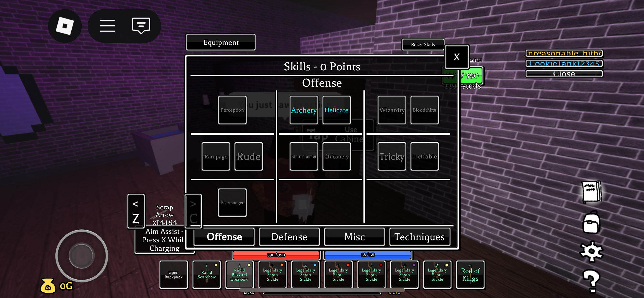Select the Rude skill
This screenshot has height=298, width=644.
(x=248, y=156)
